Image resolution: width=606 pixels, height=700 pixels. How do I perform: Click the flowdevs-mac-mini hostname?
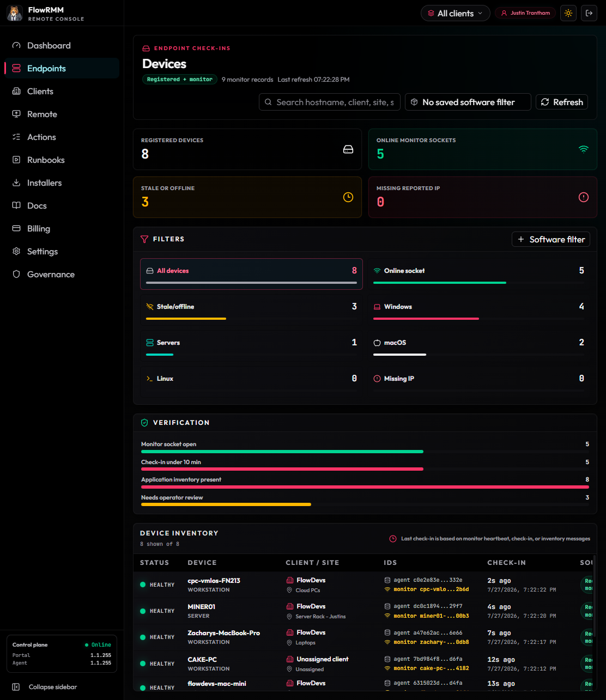coord(216,683)
